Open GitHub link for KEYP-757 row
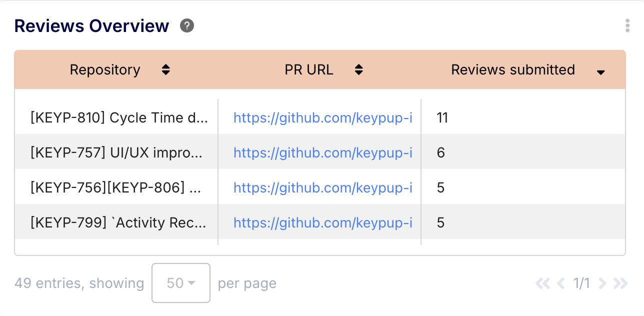The image size is (644, 316). pos(322,152)
